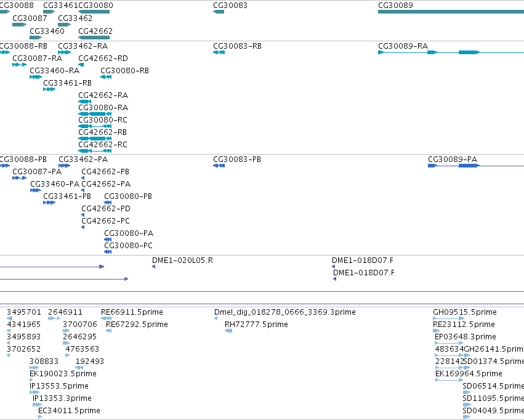524x420 pixels.
Task: Select transcript CG33462-RA
Action: pyautogui.click(x=64, y=52)
